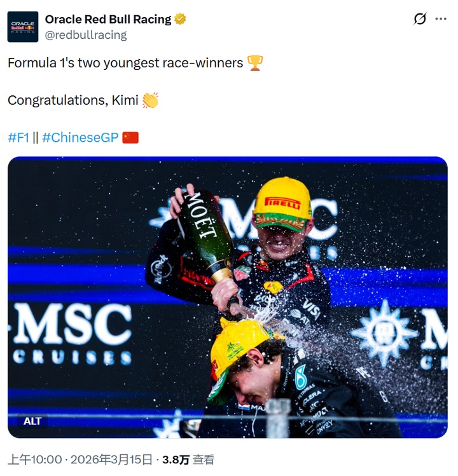Open the podium champagne photo
The height and width of the screenshot is (476, 458).
[x=227, y=297]
